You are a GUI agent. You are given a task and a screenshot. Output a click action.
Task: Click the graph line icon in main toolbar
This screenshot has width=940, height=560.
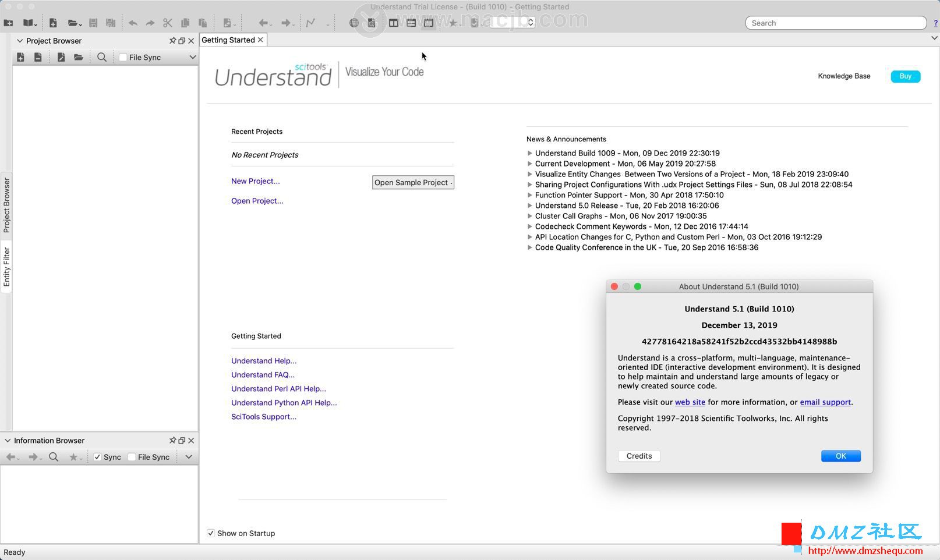coord(311,23)
